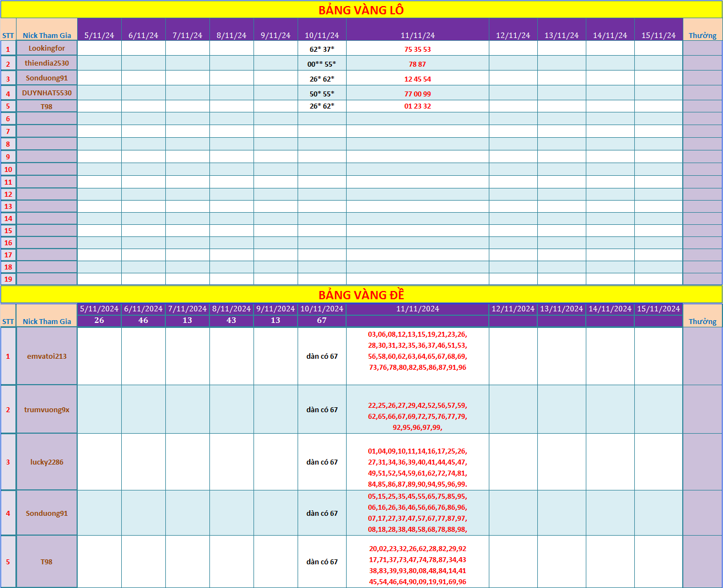
Task: Click the 5/11/24 column header
Action: point(99,30)
